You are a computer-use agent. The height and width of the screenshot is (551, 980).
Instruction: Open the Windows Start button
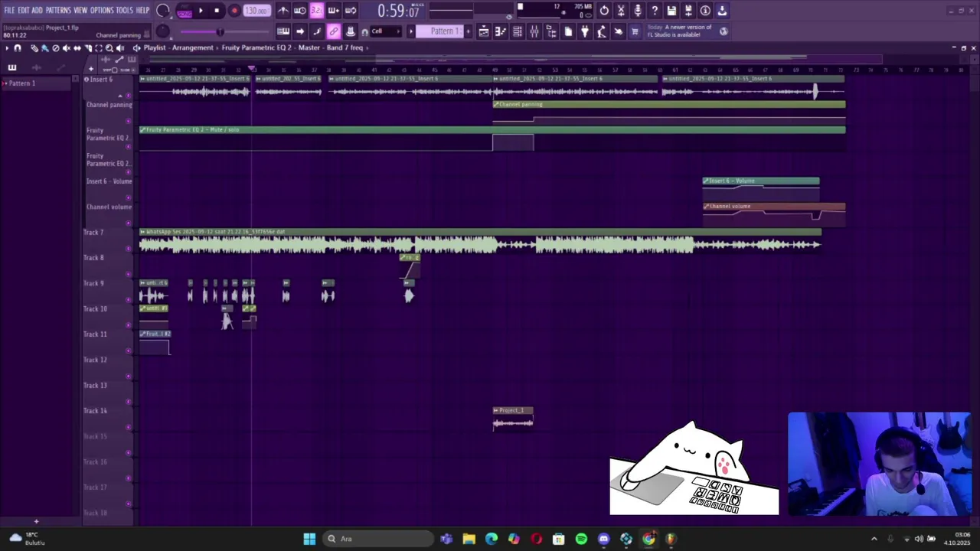tap(309, 539)
